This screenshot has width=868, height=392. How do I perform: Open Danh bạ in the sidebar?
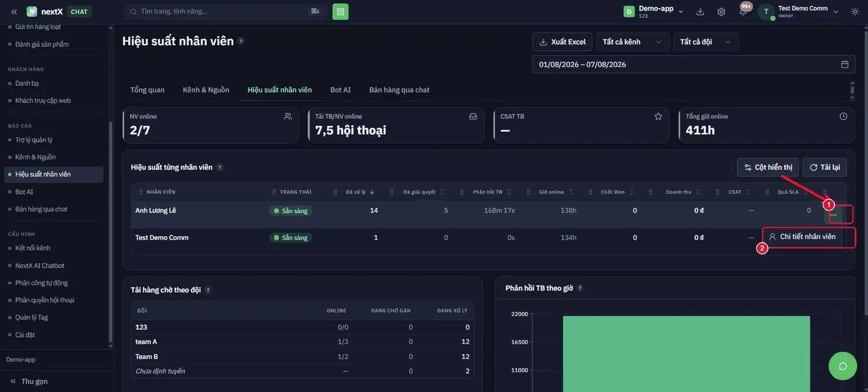[x=27, y=83]
